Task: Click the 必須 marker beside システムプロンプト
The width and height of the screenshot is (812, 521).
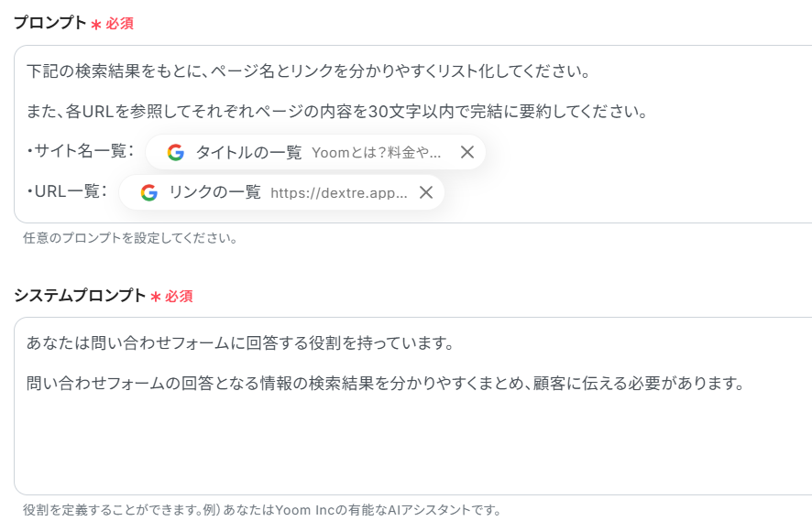Action: pos(179,297)
